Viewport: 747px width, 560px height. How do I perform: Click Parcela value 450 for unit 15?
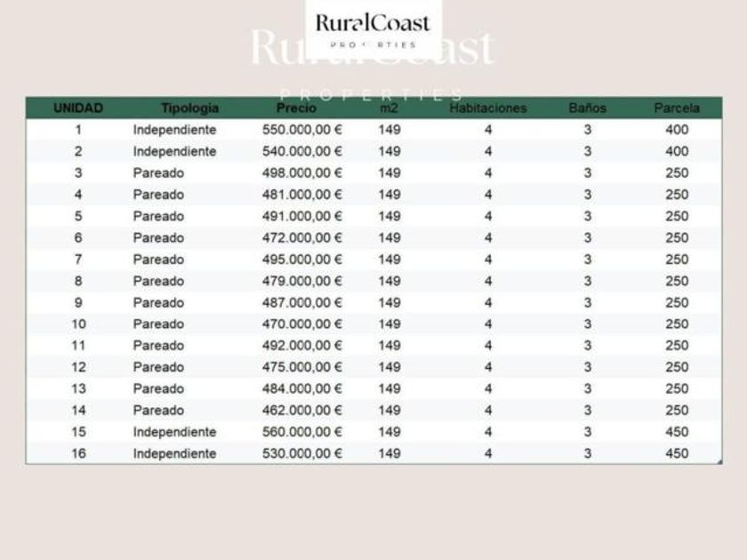click(677, 432)
